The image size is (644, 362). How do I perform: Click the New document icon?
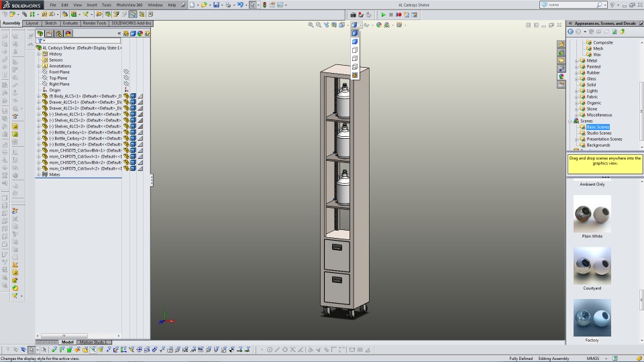pyautogui.click(x=192, y=5)
